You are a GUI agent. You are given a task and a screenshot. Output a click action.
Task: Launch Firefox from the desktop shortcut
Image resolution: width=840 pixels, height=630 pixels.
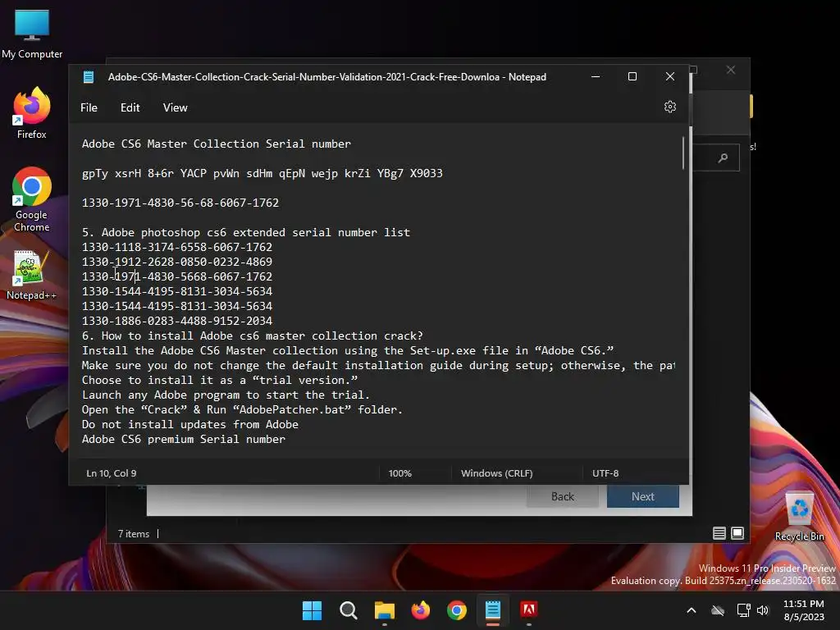[x=32, y=113]
